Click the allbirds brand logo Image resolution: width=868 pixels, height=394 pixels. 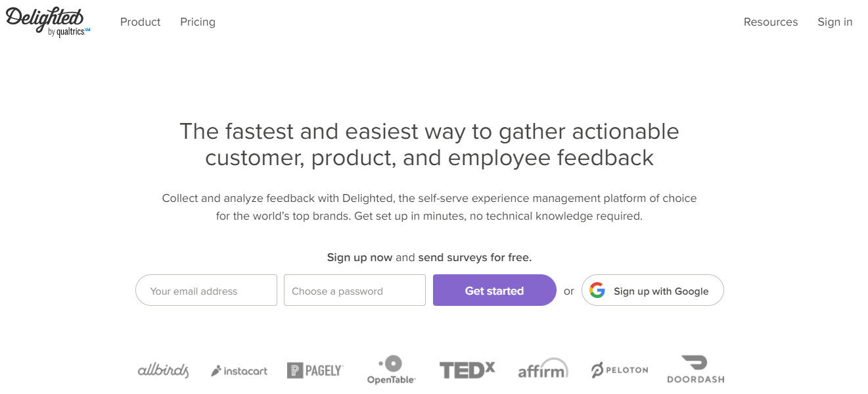tap(163, 370)
